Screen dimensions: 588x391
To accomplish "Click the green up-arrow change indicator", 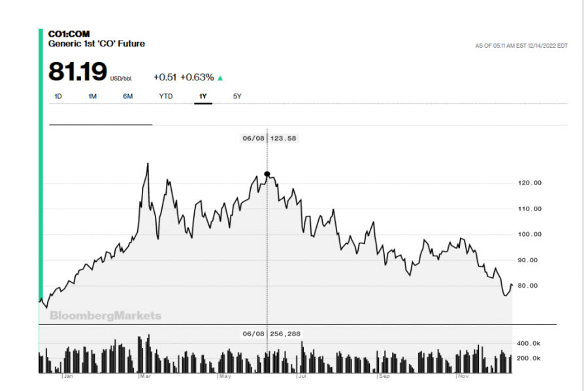I will point(220,78).
